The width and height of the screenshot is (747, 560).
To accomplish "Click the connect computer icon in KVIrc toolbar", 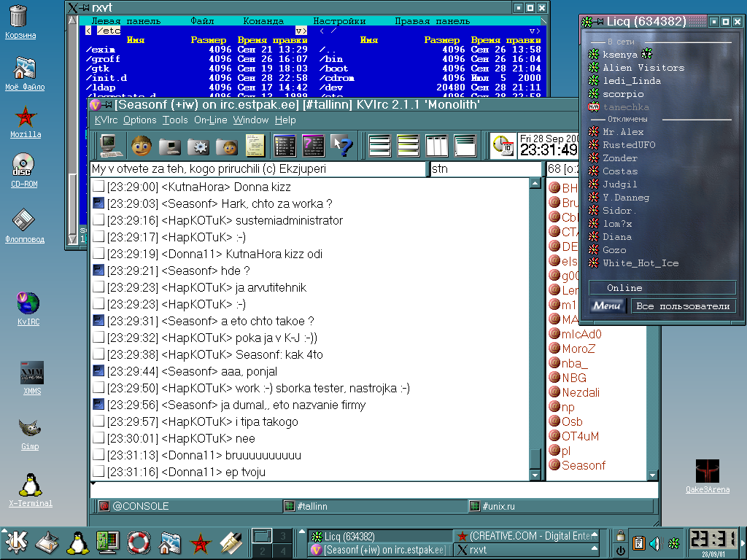I will pyautogui.click(x=112, y=146).
